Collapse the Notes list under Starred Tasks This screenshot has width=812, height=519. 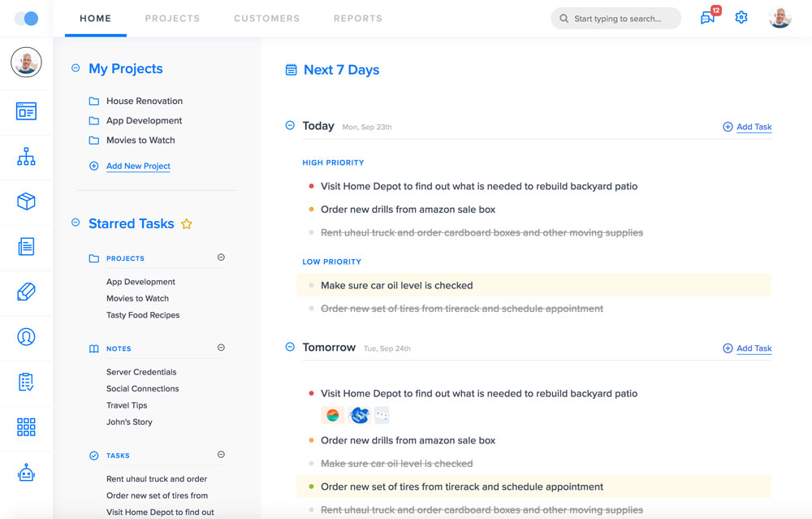click(221, 348)
